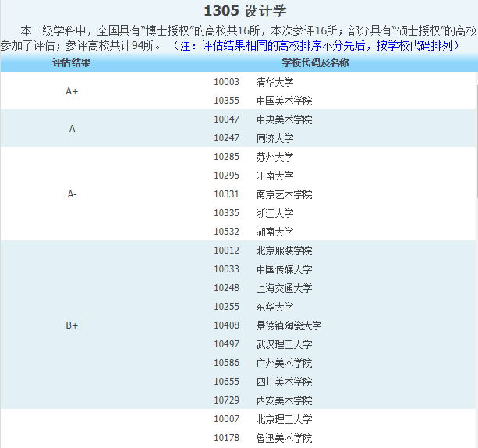The width and height of the screenshot is (478, 448).
Task: Select the A- rating cell
Action: 72,194
